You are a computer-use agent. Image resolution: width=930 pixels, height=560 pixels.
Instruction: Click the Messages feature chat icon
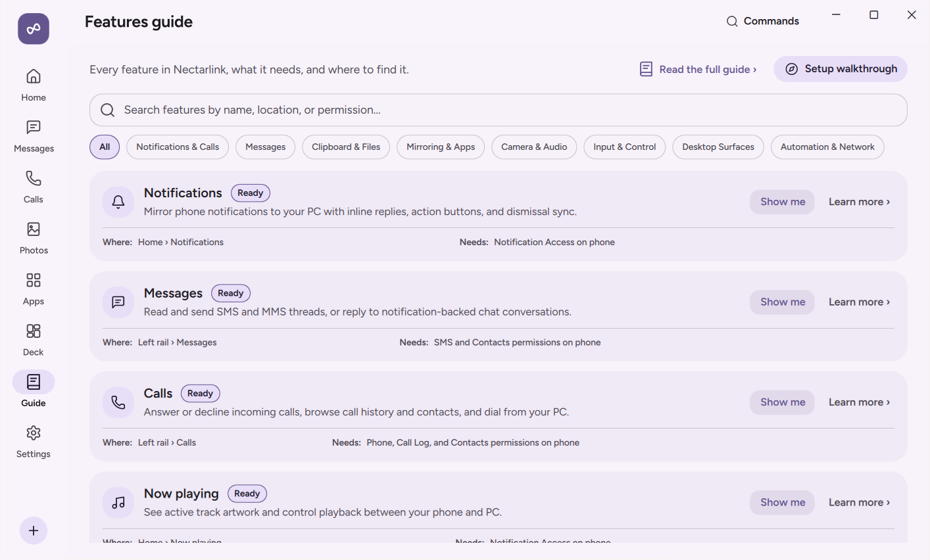click(x=118, y=302)
